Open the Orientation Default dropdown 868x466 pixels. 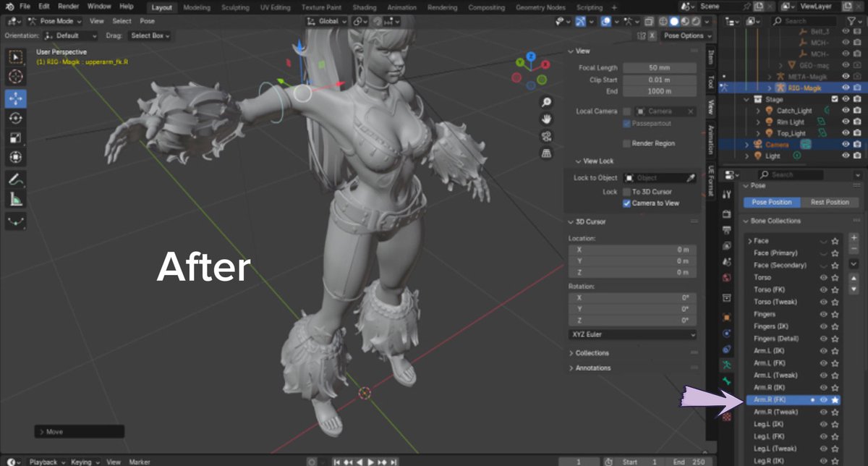click(x=70, y=35)
